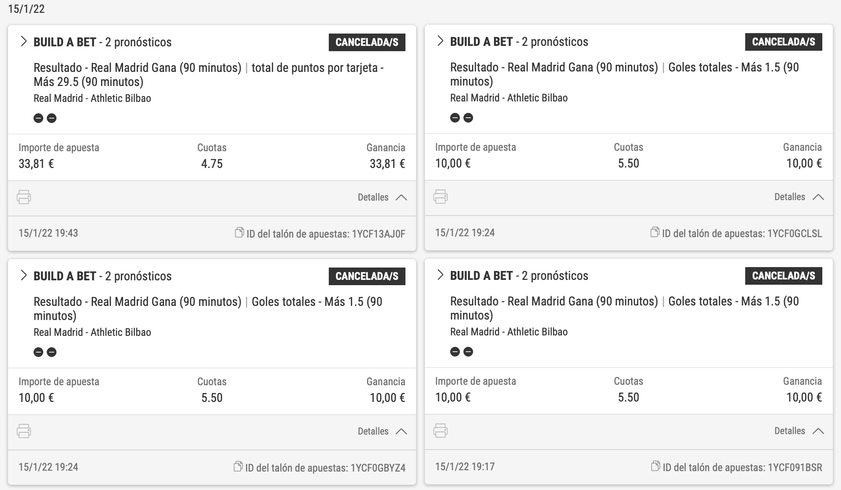
Task: Expand the chevron on bet 1YCF0GBYZ4 header
Action: 23,275
